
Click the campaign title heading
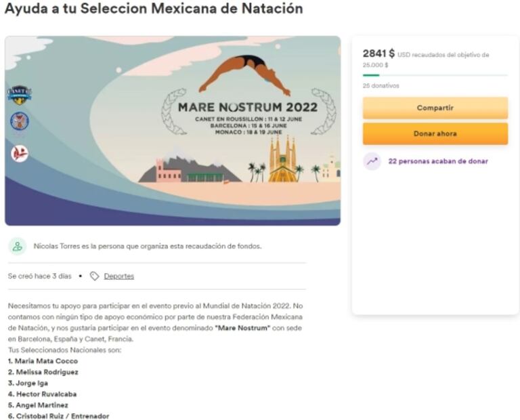pyautogui.click(x=154, y=9)
